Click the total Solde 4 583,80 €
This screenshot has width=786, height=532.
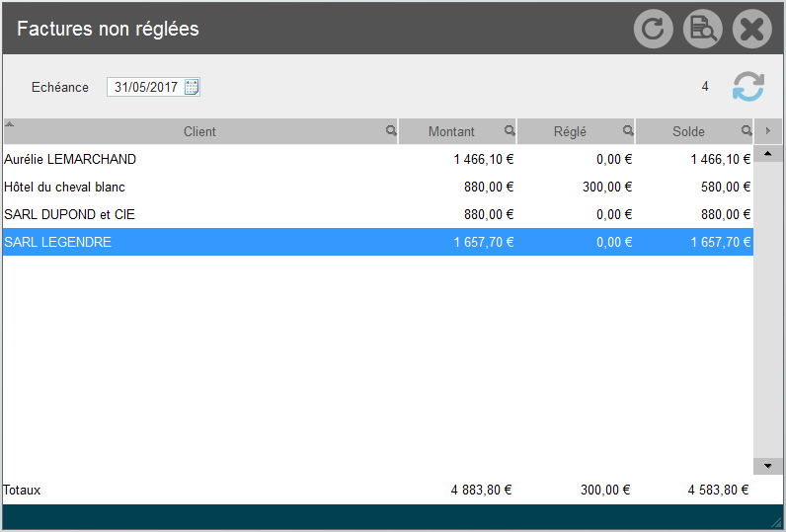click(x=718, y=490)
